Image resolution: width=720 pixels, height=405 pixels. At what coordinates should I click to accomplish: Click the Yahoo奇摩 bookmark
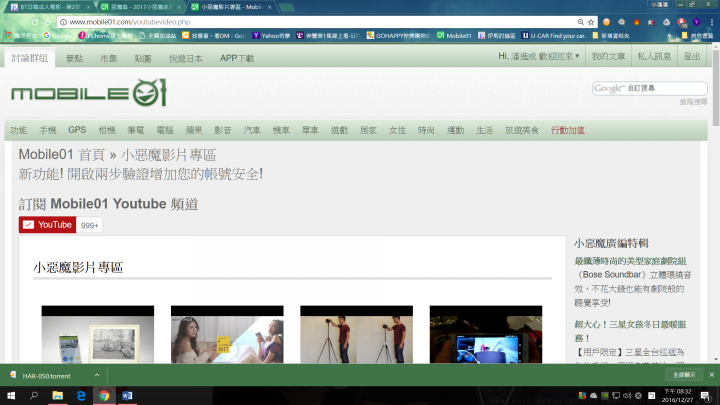point(271,35)
